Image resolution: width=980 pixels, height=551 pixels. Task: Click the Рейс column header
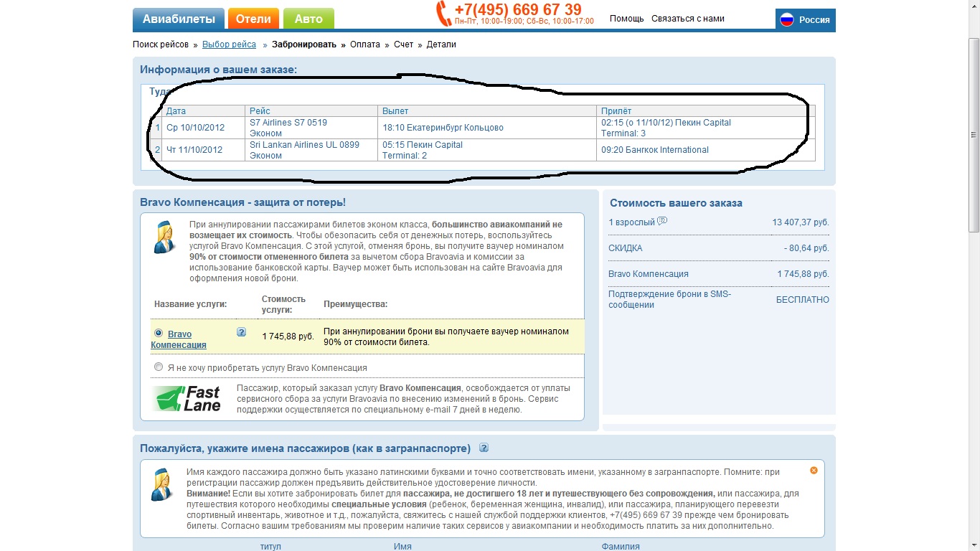point(312,111)
